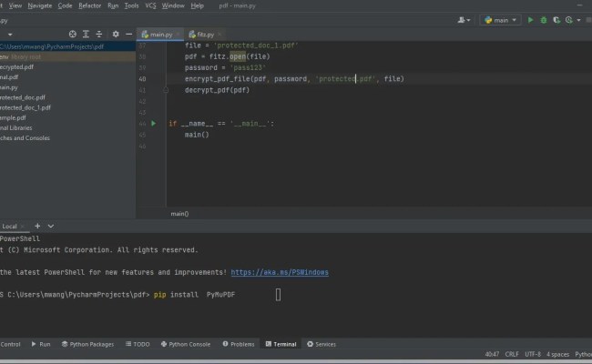Screen dimensions: 592x364
Task: Switch to the fitz.py editor tab
Action: click(x=204, y=35)
